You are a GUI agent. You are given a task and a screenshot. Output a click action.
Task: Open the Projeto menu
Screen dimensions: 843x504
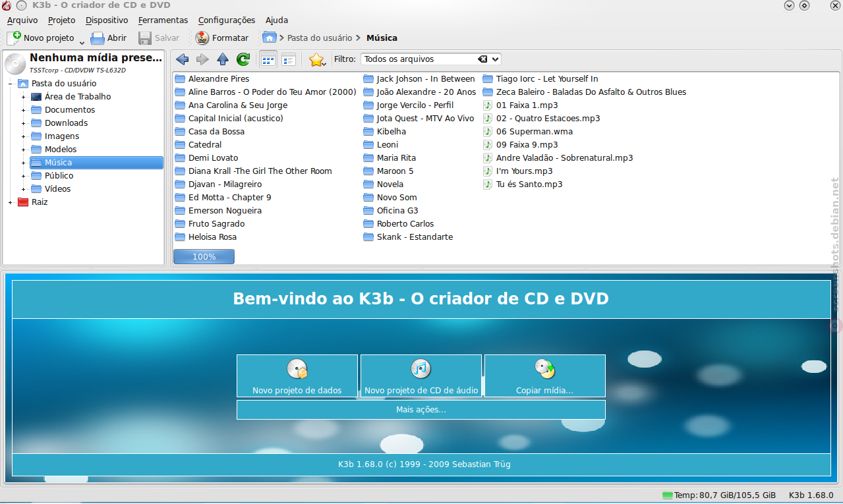(x=62, y=20)
